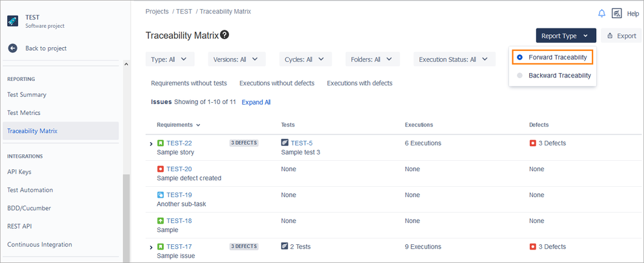
Task: Click the defect icon in TEST-17 Defects cell
Action: [533, 247]
